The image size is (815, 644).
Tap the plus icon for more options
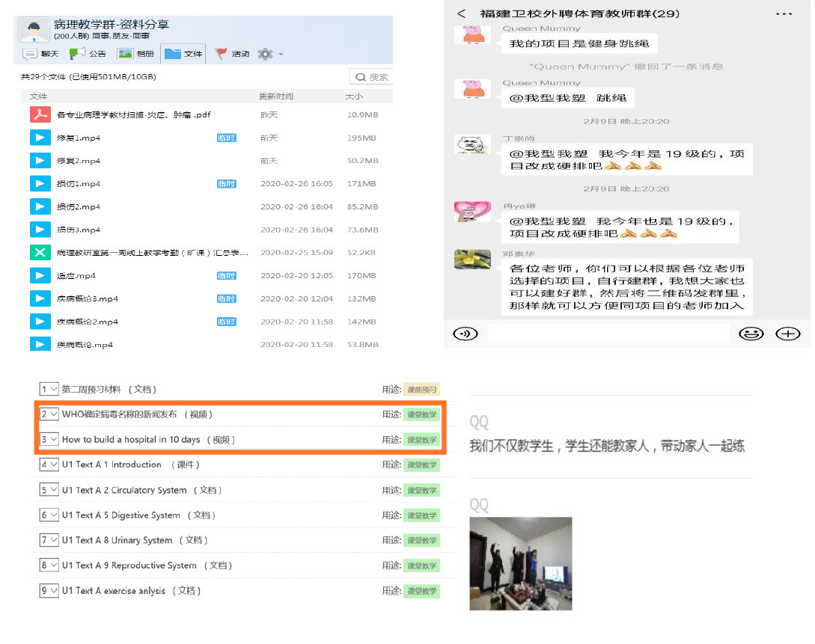point(787,334)
